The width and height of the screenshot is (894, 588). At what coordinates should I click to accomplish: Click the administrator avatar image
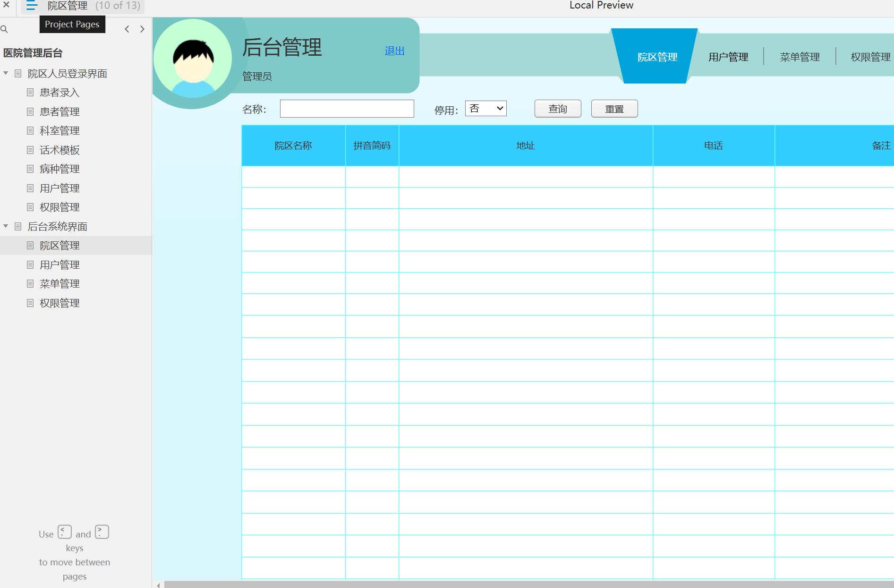pos(193,59)
